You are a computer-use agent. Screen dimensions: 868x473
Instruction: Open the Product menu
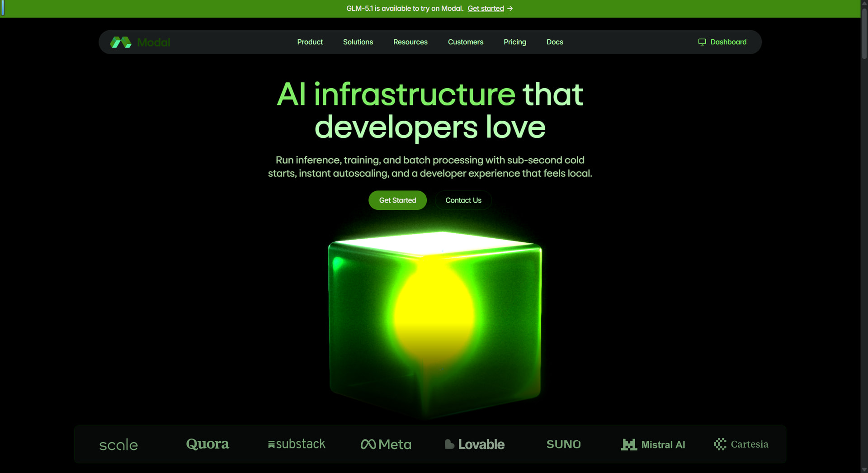[310, 42]
